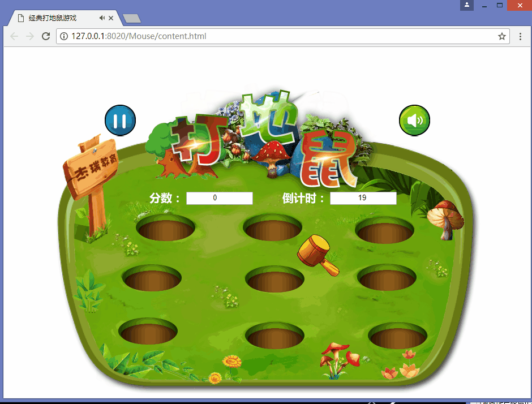Open a new browser tab

[131, 19]
